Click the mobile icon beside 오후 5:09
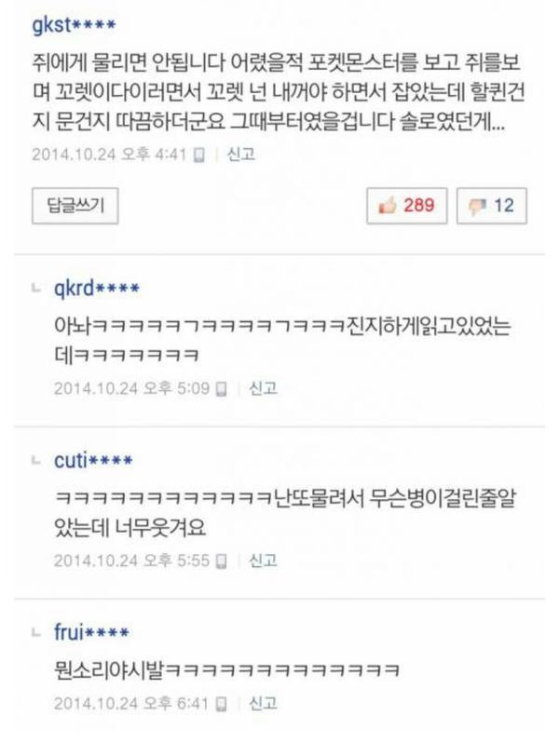Screen dimensions: 559x756 click(x=221, y=388)
